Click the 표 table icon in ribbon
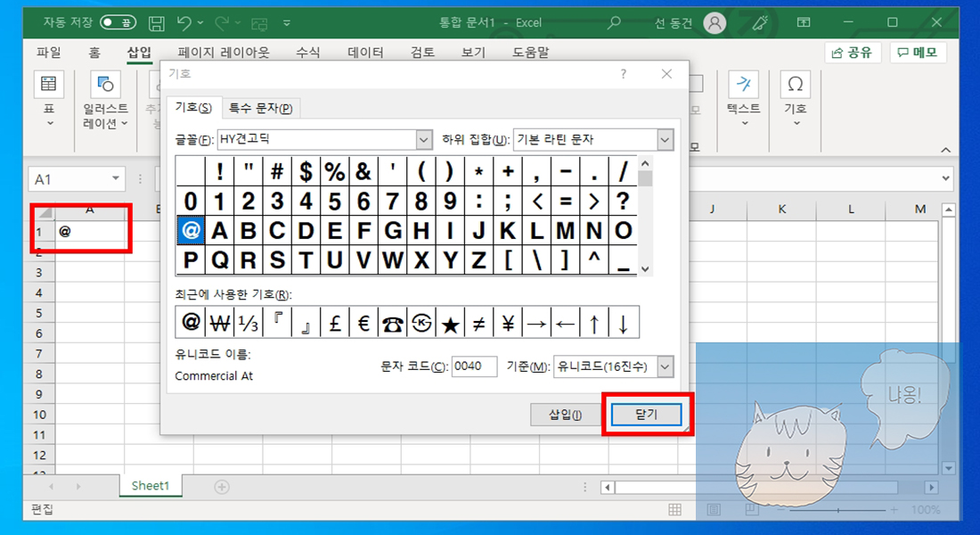This screenshot has width=980, height=535. click(49, 84)
